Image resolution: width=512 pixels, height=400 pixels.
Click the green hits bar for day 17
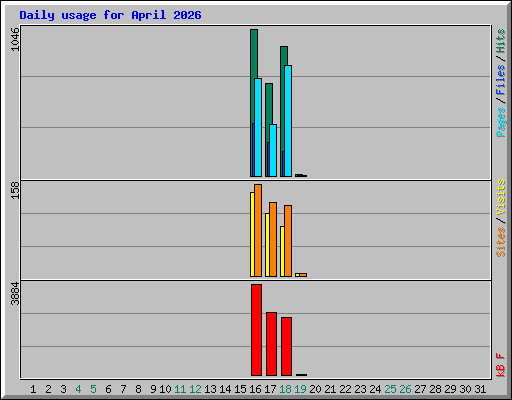269,103
